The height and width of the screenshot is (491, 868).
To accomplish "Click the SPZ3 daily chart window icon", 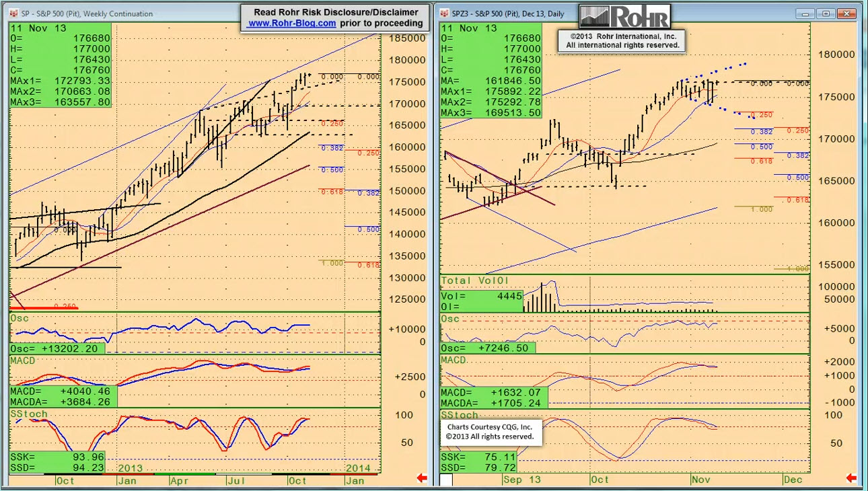I will pos(445,13).
